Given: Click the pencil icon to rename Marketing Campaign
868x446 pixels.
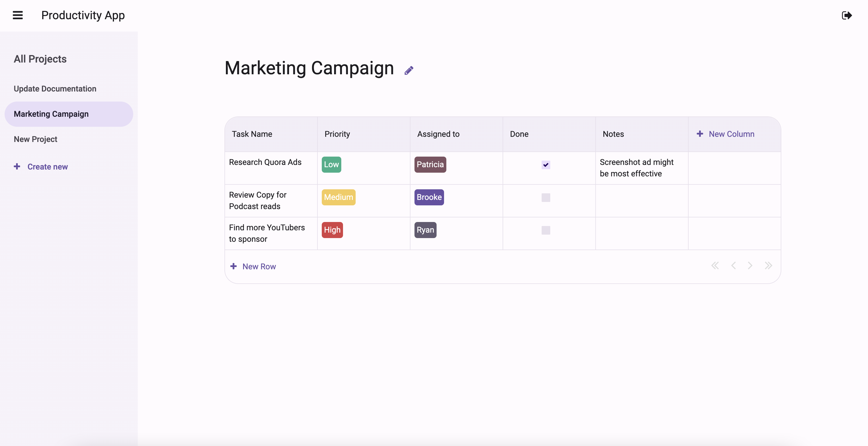Looking at the screenshot, I should click(x=409, y=70).
